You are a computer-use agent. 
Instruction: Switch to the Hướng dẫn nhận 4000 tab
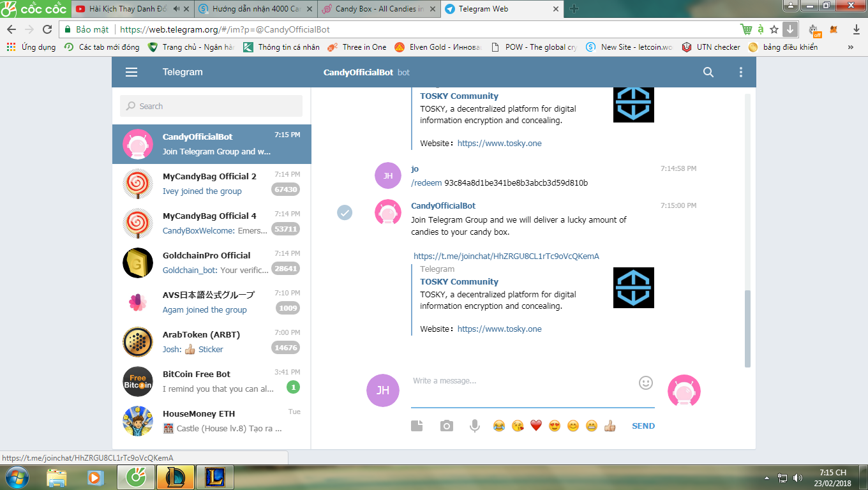pyautogui.click(x=255, y=9)
